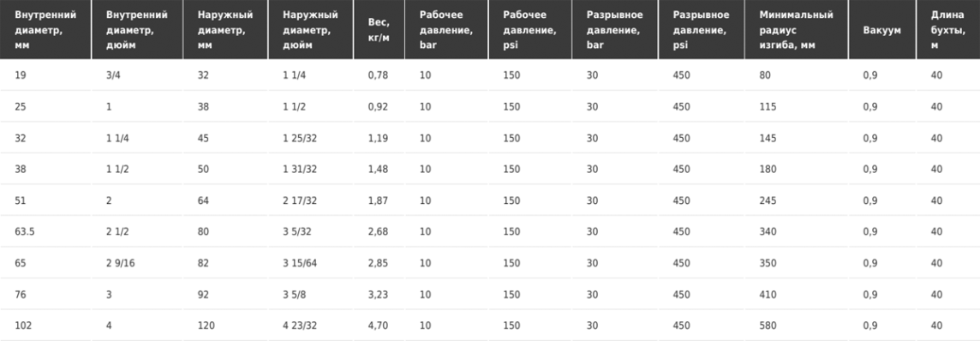Click the inch cell 2 9/16

tap(121, 263)
